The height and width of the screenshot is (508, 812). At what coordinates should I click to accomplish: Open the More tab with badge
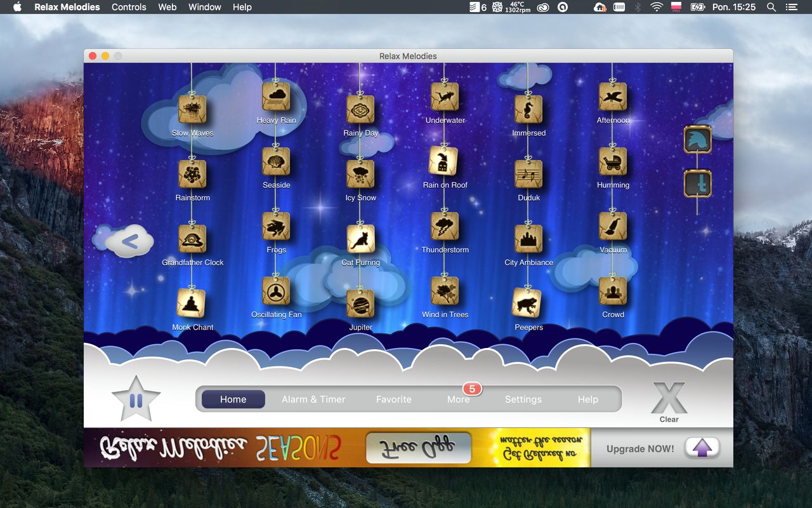click(459, 399)
